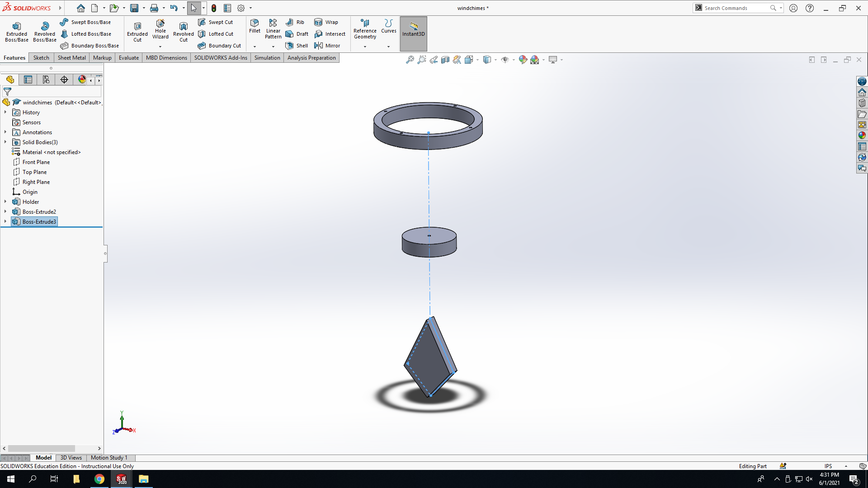Screen dimensions: 868x488
Task: Click the Draft tool
Action: pos(297,34)
